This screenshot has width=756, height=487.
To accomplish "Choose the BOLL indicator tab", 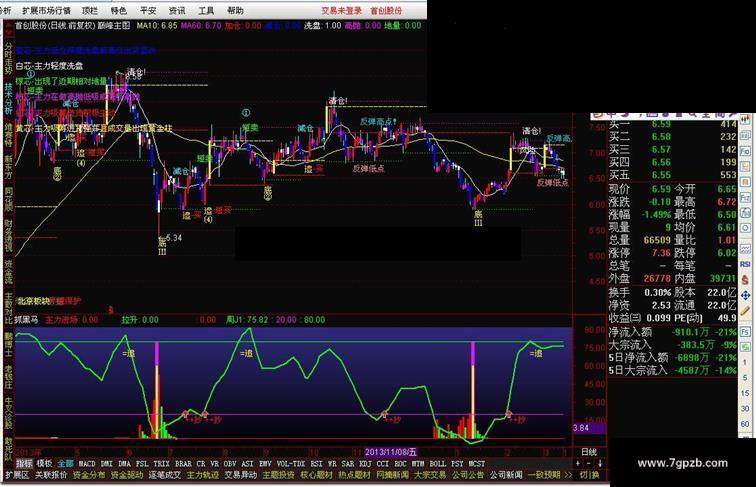I will (437, 463).
